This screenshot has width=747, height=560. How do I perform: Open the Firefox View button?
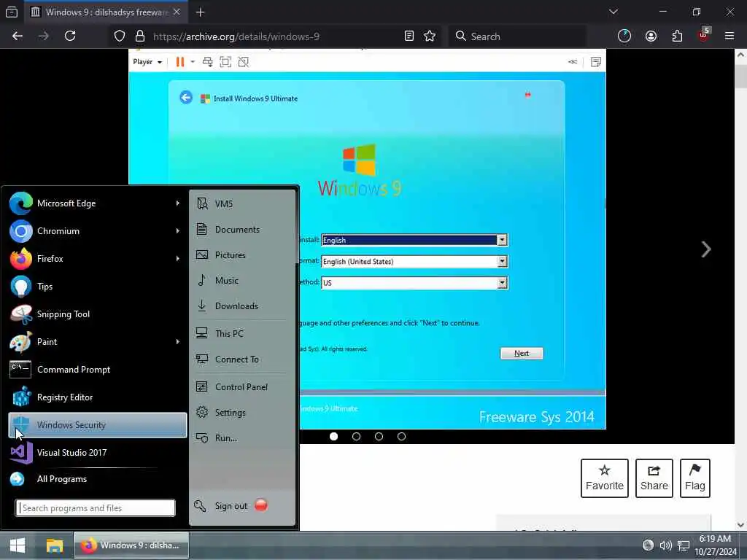tap(12, 12)
